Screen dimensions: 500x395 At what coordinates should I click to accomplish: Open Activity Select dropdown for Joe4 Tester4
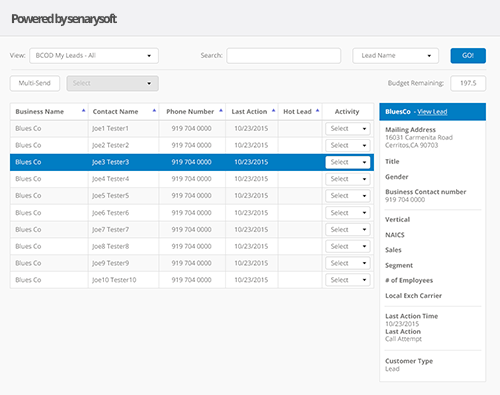pos(348,179)
